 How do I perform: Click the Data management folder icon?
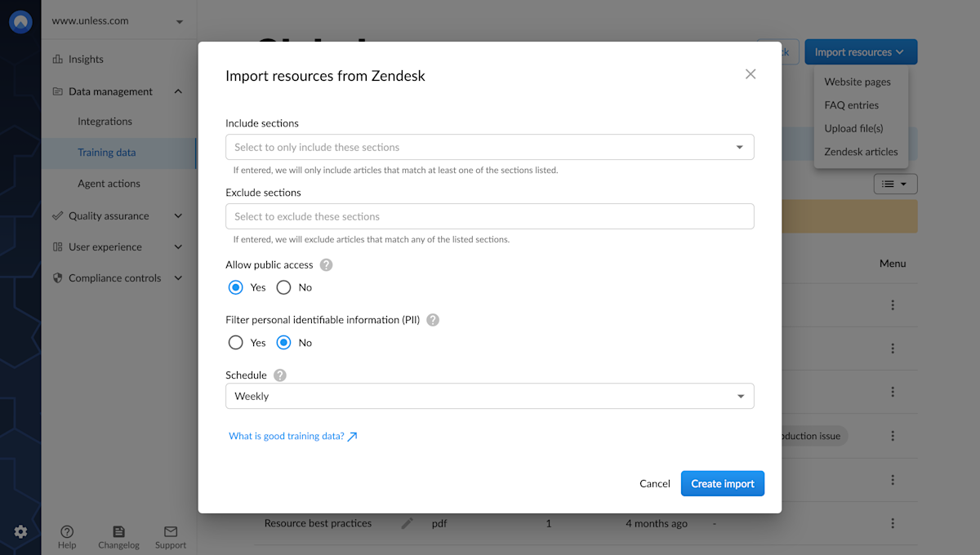pyautogui.click(x=56, y=91)
